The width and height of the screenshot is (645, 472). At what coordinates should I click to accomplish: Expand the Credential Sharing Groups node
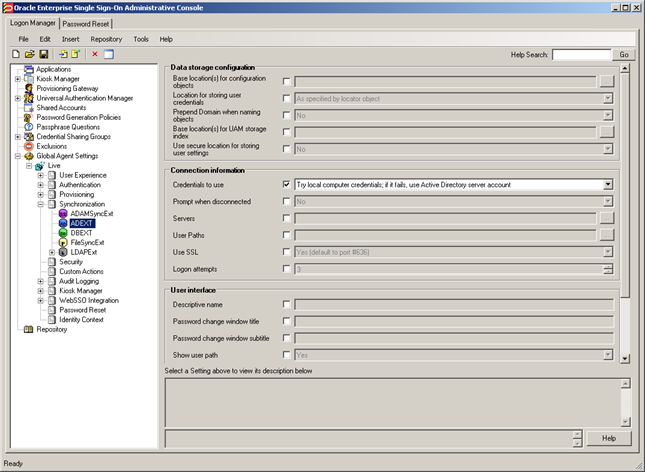pyautogui.click(x=18, y=137)
